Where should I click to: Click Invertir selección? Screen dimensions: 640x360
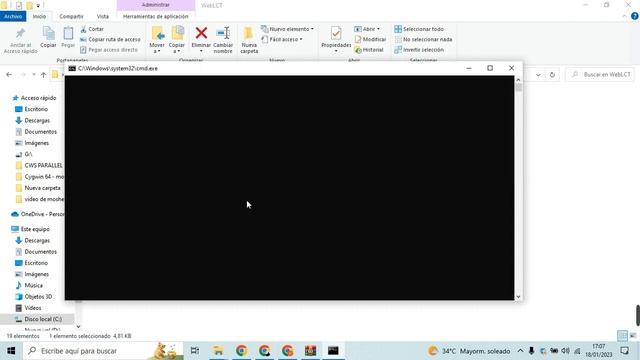point(419,50)
